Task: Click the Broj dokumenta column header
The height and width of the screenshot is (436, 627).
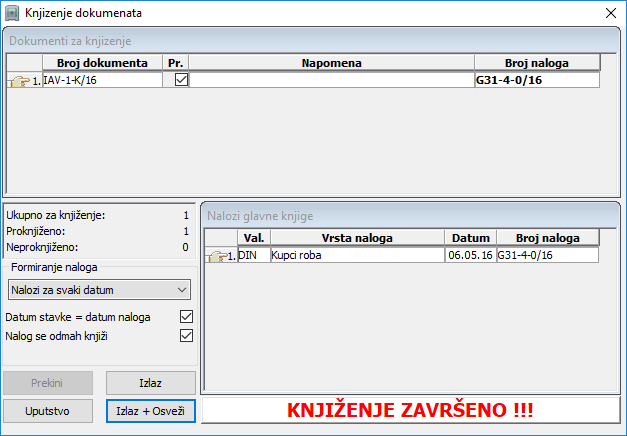Action: [102, 63]
